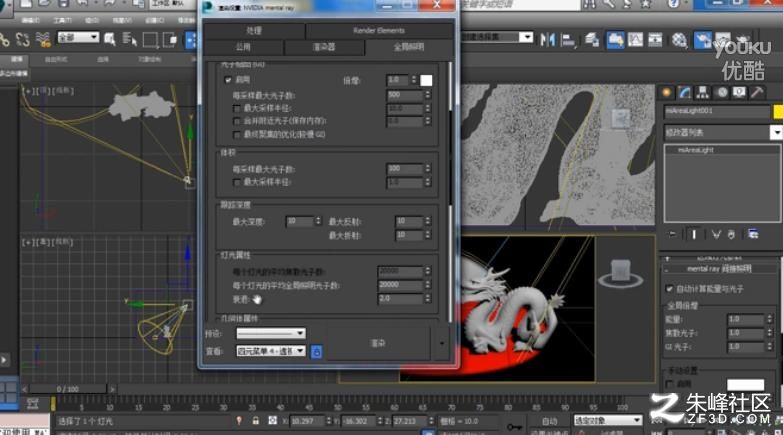Switch to the Create command panel

tap(667, 92)
